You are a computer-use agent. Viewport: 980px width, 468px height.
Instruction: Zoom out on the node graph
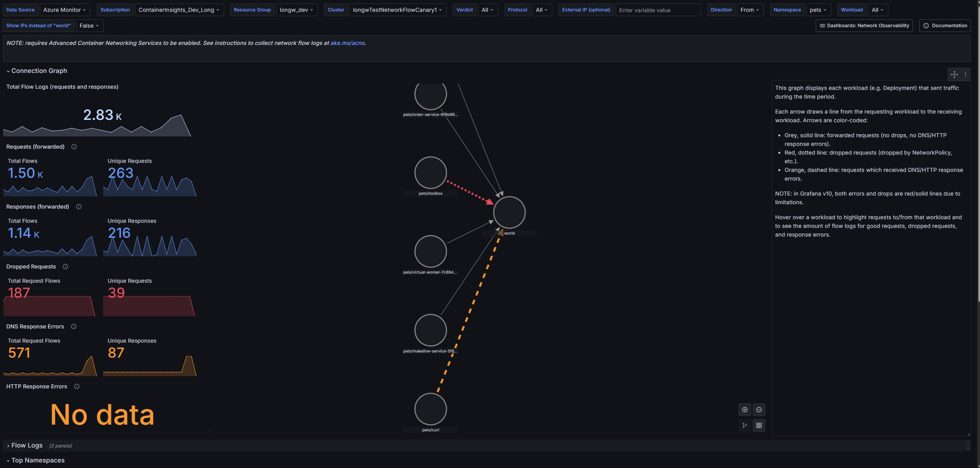[759, 410]
